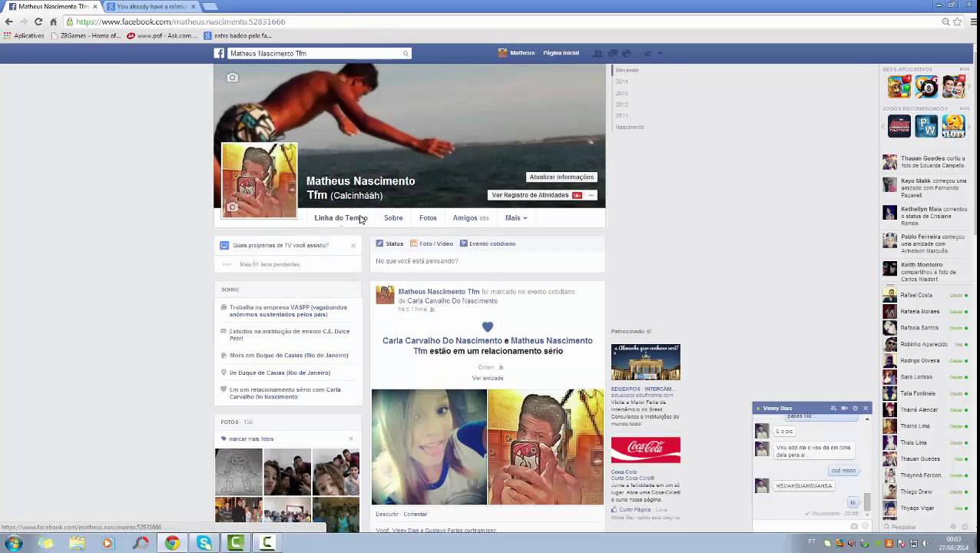Click the chat window scrollbar thumb
This screenshot has height=553, width=980.
[x=868, y=502]
